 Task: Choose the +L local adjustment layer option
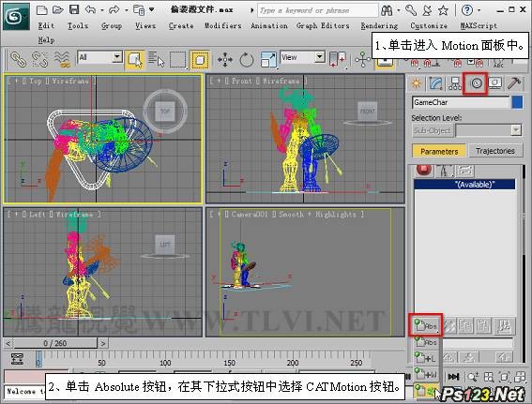[426, 357]
